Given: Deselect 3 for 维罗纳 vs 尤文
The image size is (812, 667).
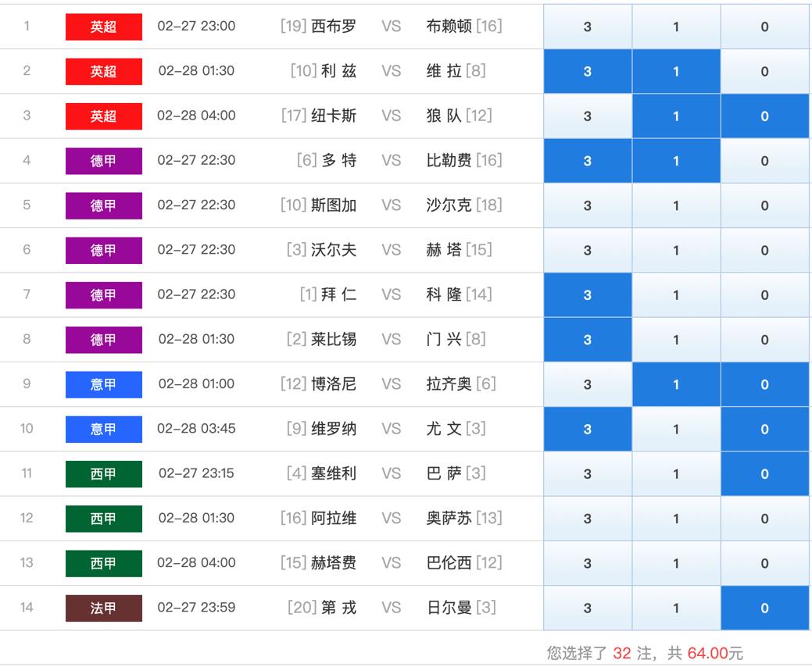Looking at the screenshot, I should coord(588,429).
